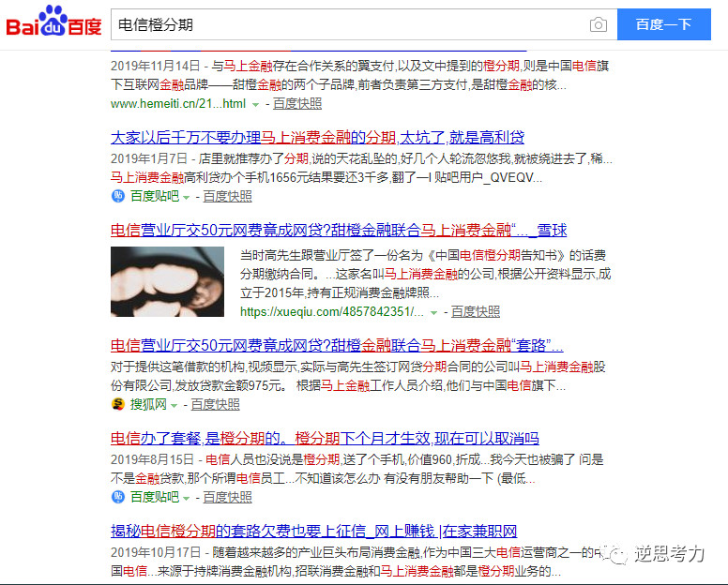Expand dropdown arrow beside 百度贴吧 under 1月7日 result

tap(186, 198)
